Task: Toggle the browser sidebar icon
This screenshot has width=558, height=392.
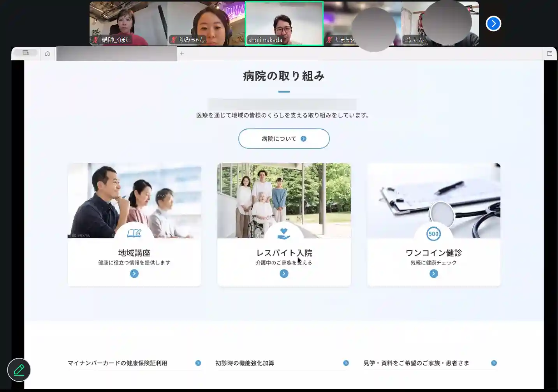Action: pos(26,53)
